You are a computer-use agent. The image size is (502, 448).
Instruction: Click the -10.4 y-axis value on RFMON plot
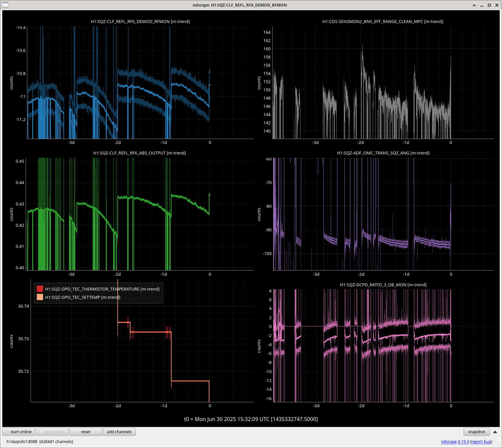(x=21, y=28)
